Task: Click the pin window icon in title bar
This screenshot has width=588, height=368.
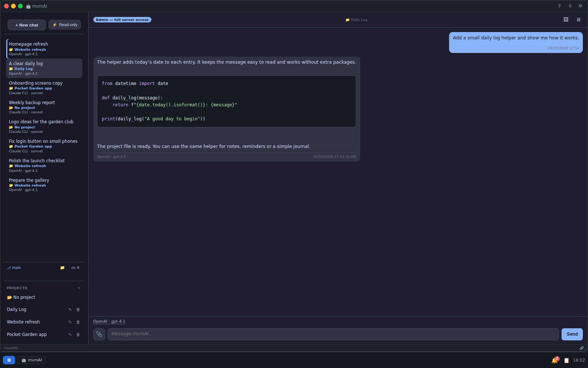Action: [570, 6]
